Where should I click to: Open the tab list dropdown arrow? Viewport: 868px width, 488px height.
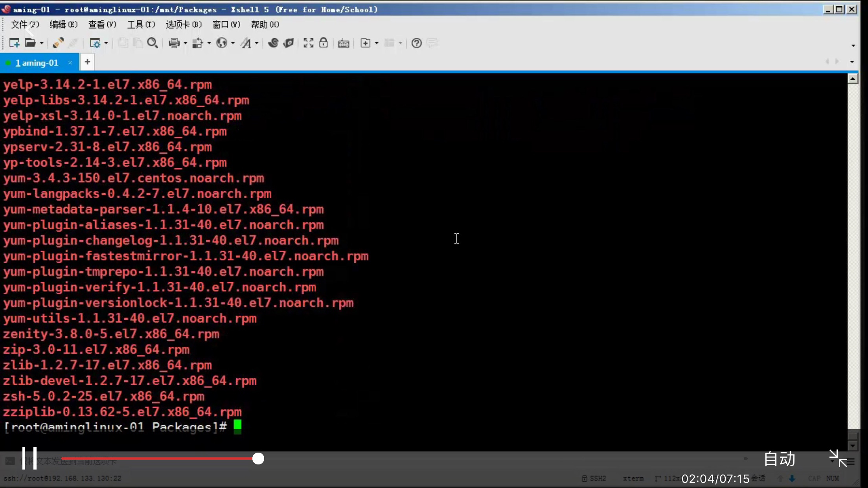(852, 62)
